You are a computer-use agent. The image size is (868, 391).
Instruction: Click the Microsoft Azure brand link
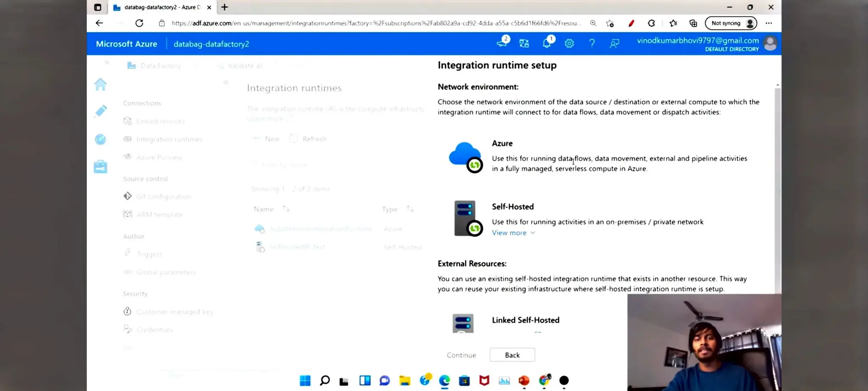coord(126,44)
